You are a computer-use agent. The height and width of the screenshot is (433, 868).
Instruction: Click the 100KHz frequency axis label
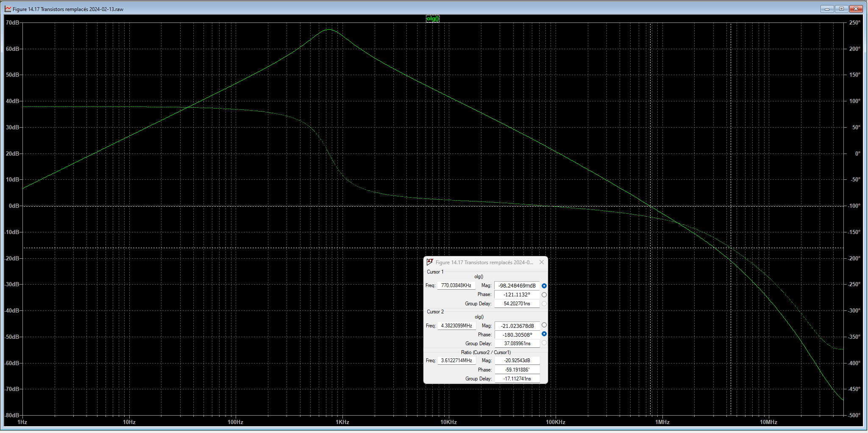click(x=556, y=422)
